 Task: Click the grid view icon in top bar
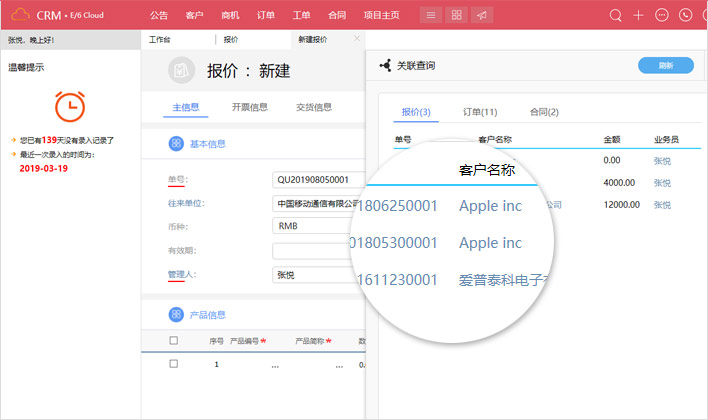(456, 15)
